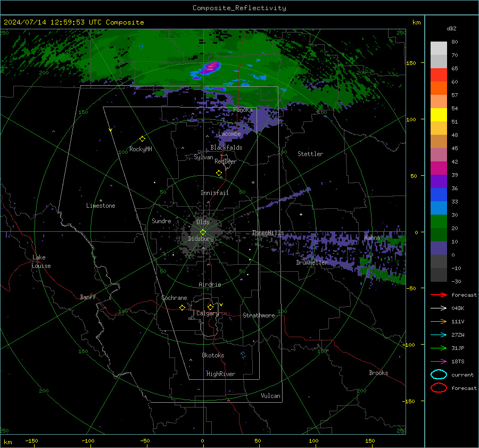The width and height of the screenshot is (479, 448).
Task: Click the yellow diamond marker below RedDeer
Action: tap(219, 173)
